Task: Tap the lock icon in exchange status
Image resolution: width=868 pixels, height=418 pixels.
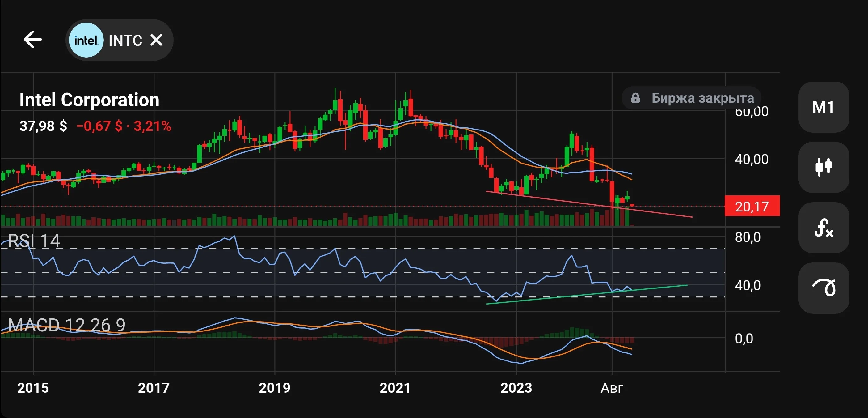Action: [635, 98]
